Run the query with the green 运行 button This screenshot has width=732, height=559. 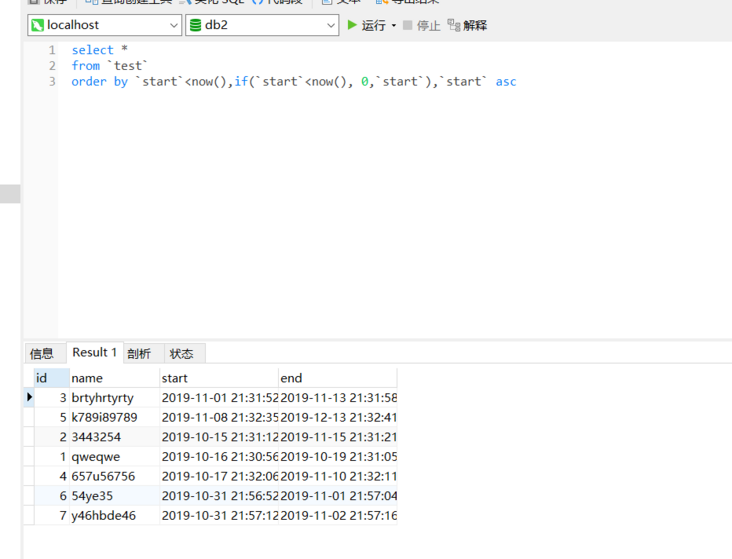366,25
